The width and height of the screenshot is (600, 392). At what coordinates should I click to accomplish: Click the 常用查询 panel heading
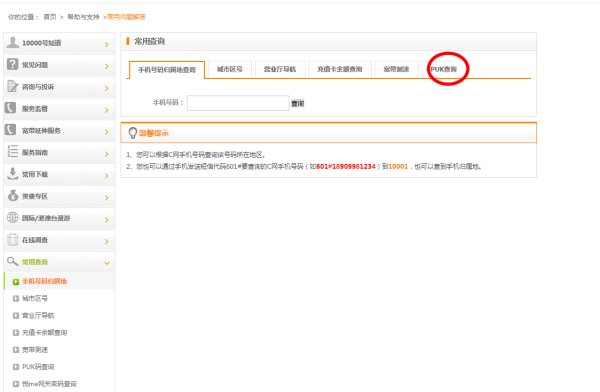149,41
